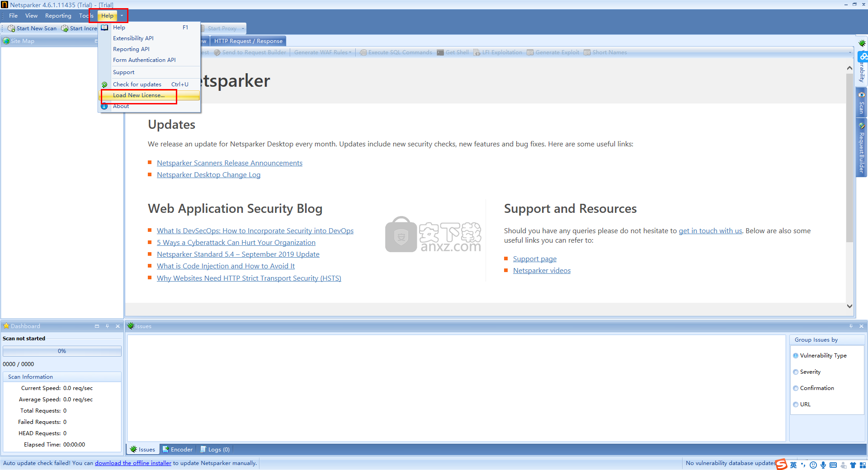Click the bug icon at top right sidebar

pyautogui.click(x=862, y=43)
